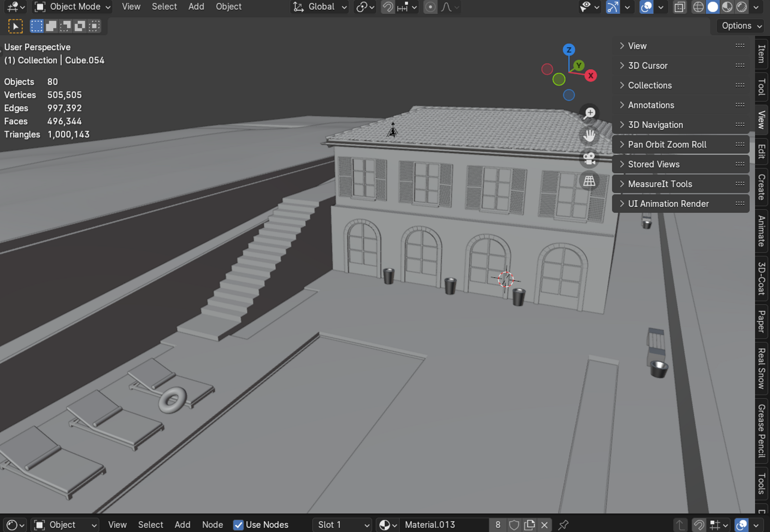This screenshot has height=532, width=770.
Task: Open the shader editor type menu in the bottom bar
Action: pos(15,525)
